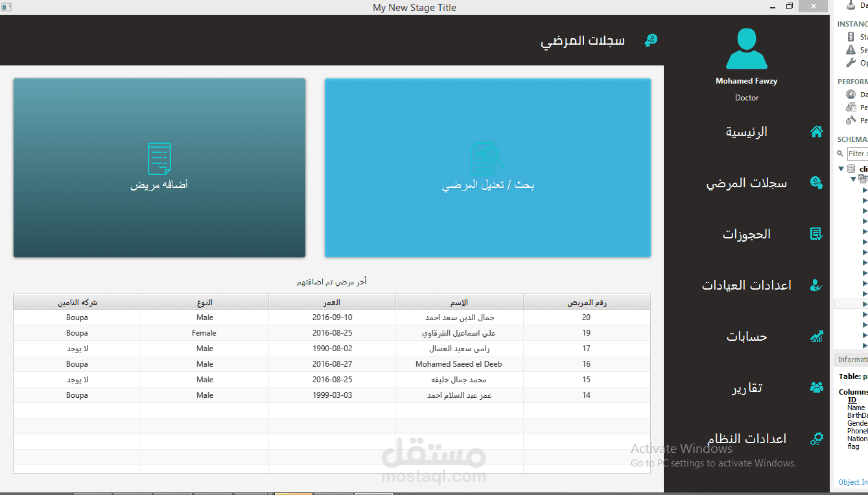Select the سجلات المرضي sidebar icon

tap(817, 183)
